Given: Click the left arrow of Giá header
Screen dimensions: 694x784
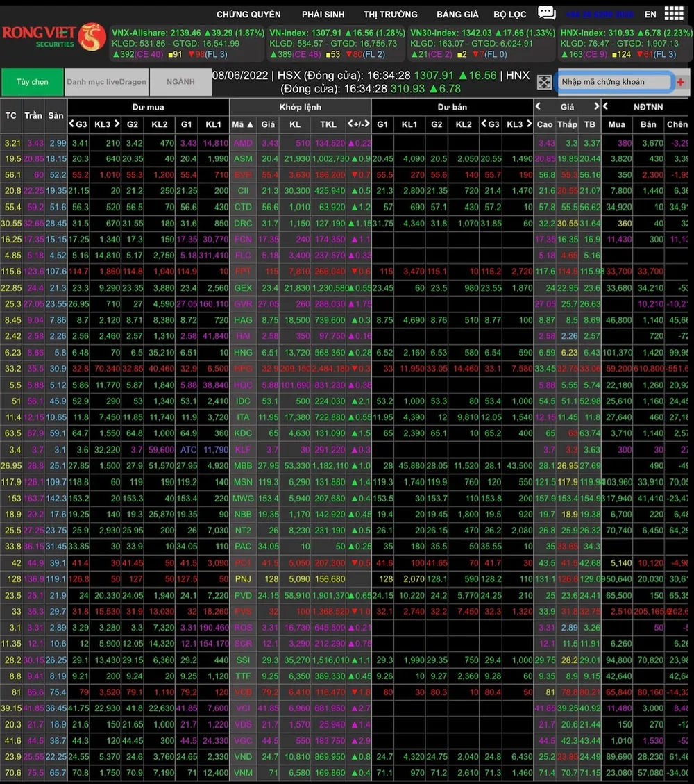Looking at the screenshot, I should [x=538, y=106].
